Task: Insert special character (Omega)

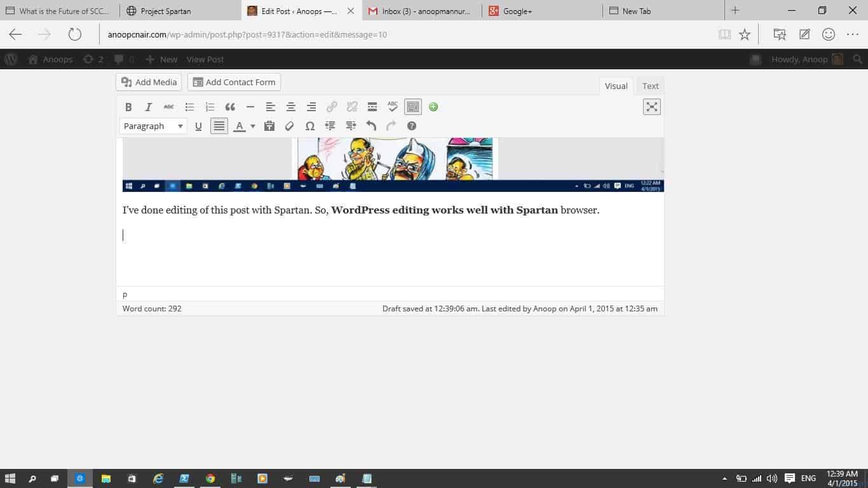Action: click(x=310, y=126)
